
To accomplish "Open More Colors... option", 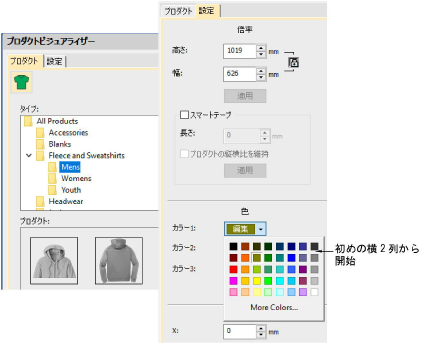I will click(274, 307).
